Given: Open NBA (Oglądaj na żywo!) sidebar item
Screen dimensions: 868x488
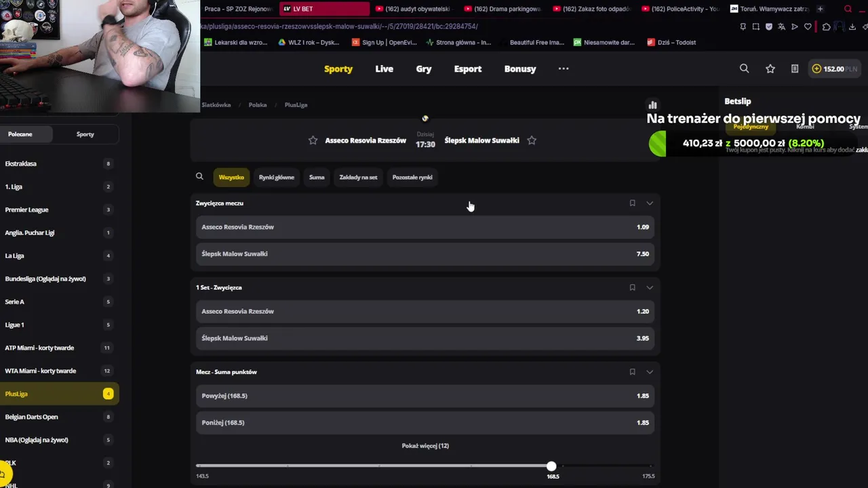Looking at the screenshot, I should (59, 440).
